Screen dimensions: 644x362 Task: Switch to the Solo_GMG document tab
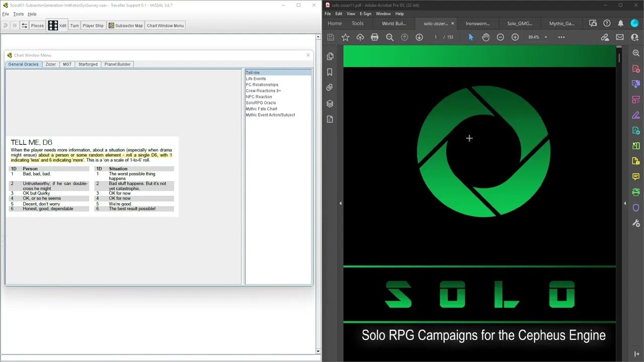[519, 23]
